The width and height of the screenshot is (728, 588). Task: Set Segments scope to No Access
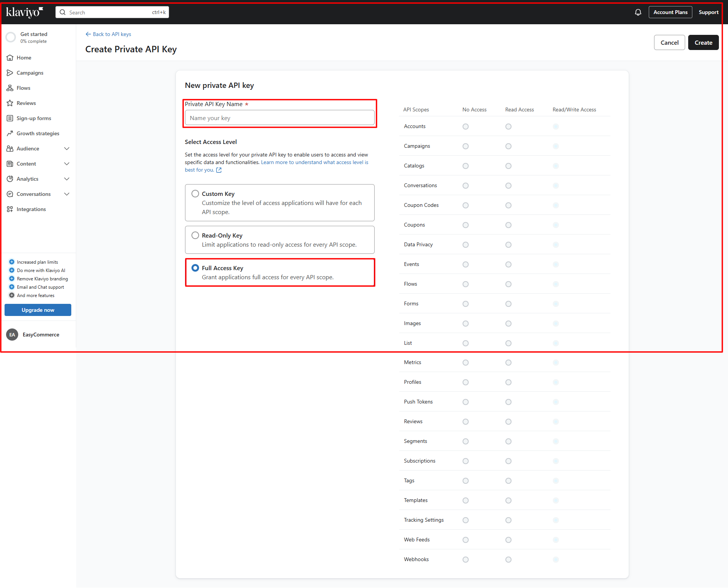(x=466, y=441)
